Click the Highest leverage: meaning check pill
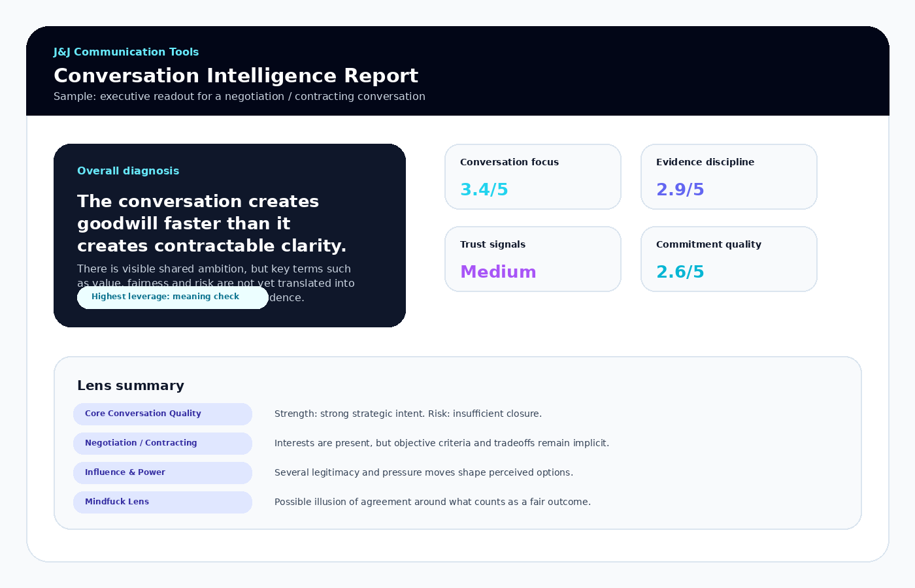This screenshot has height=588, width=915. click(173, 297)
